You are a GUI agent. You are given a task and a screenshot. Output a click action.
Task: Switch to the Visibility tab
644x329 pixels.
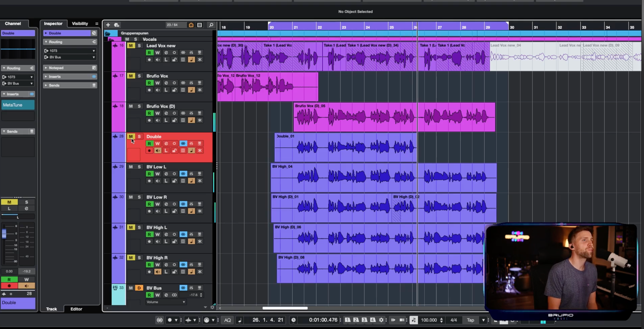tap(80, 24)
